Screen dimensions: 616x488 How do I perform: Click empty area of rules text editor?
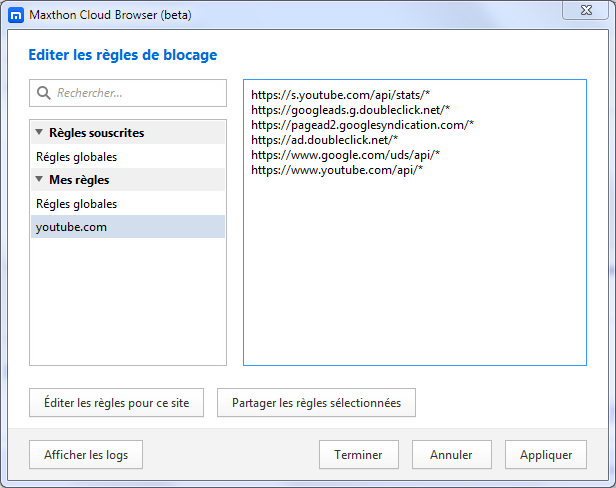[415, 271]
